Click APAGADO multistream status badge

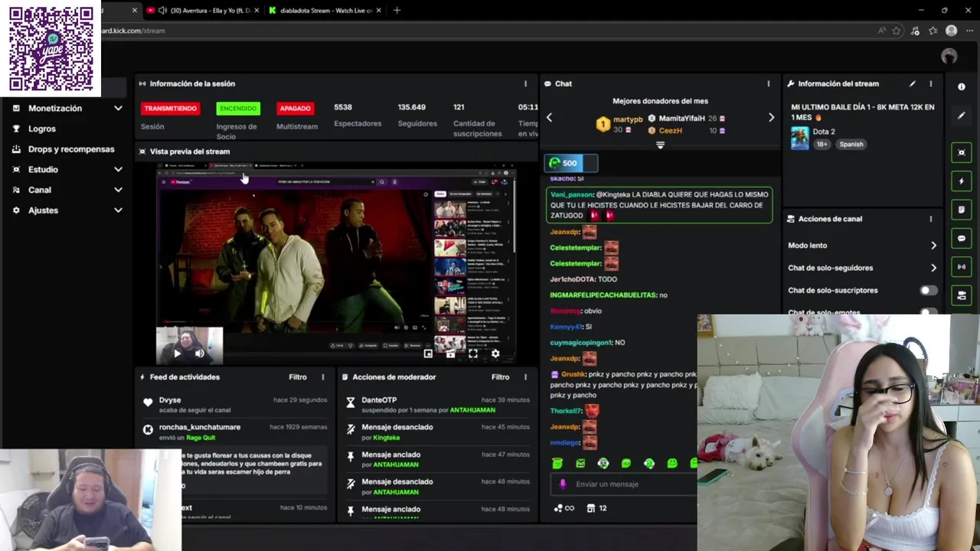[295, 109]
